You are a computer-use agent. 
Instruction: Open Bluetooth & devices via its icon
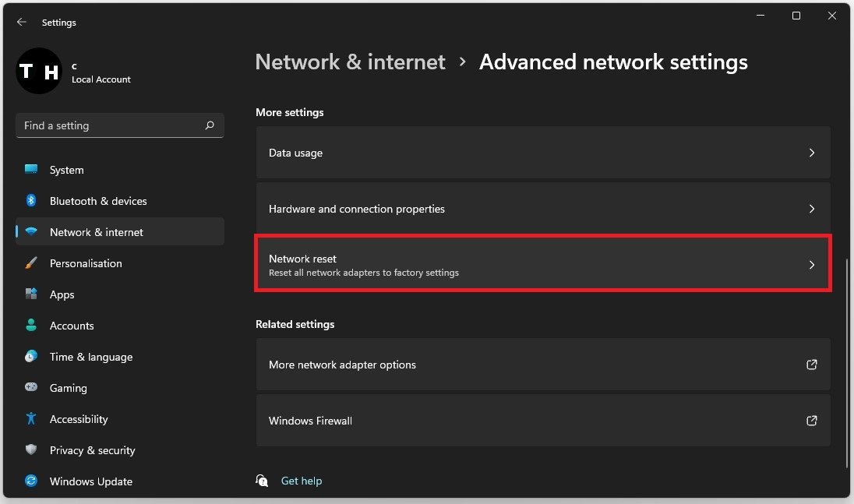coord(31,201)
